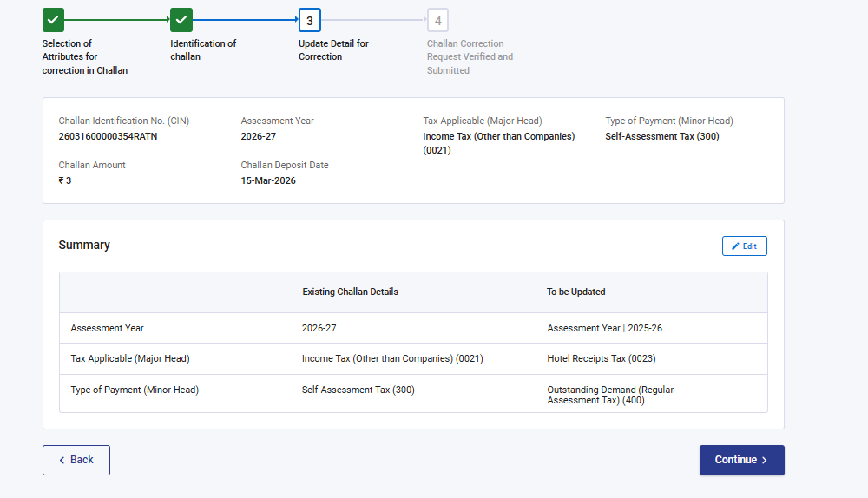Click the To be Updated column header
The image size is (868, 498).
tap(575, 292)
